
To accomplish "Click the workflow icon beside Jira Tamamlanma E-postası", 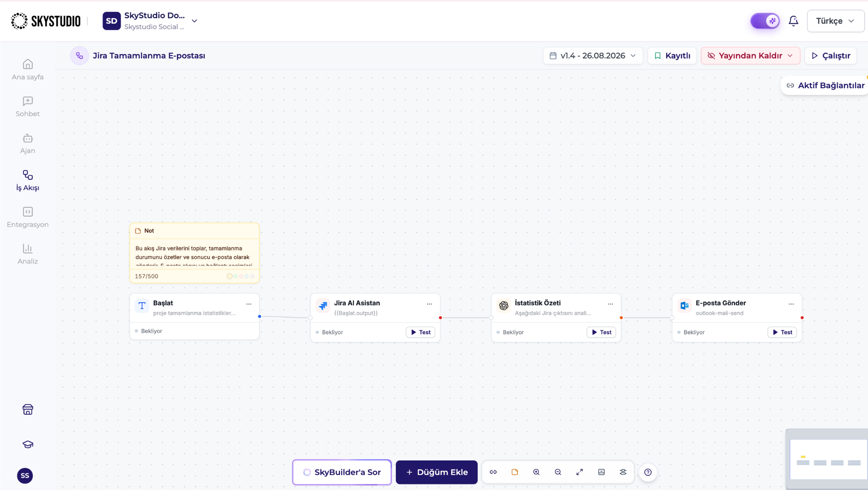I will [x=79, y=56].
